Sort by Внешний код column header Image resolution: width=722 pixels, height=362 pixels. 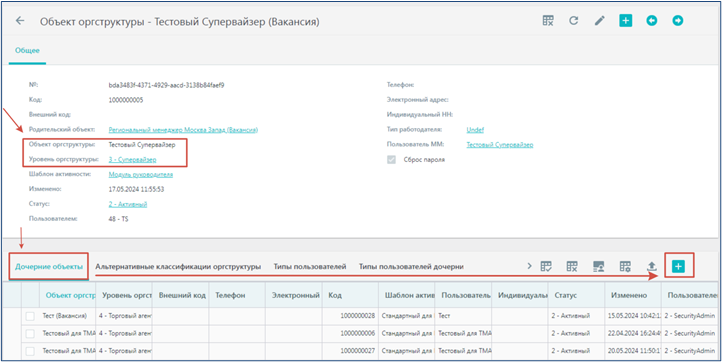point(180,295)
